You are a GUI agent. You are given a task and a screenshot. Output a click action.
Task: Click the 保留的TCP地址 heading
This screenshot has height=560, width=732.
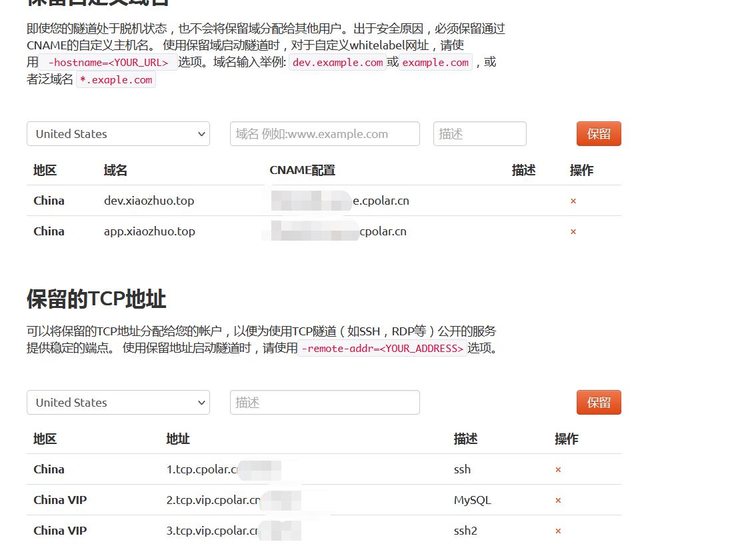click(96, 299)
